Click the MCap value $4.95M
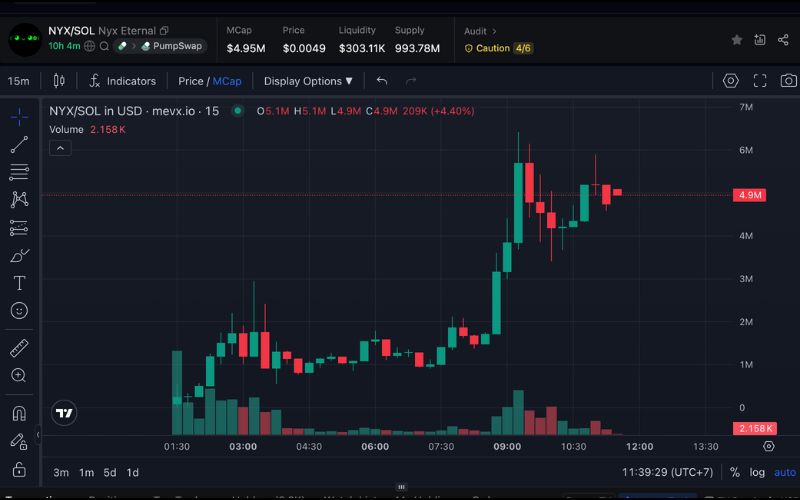 pyautogui.click(x=246, y=48)
